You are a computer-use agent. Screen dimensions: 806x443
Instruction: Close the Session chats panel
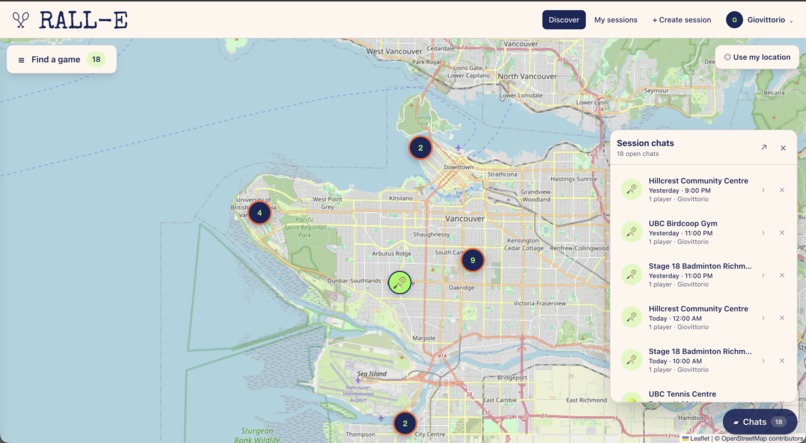[783, 148]
